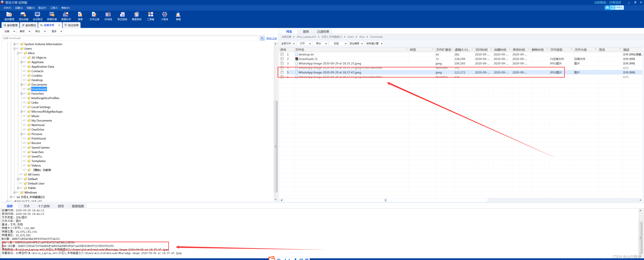Check the Alice folder checkbox in tree
The width and height of the screenshot is (644, 260).
pos(23,53)
